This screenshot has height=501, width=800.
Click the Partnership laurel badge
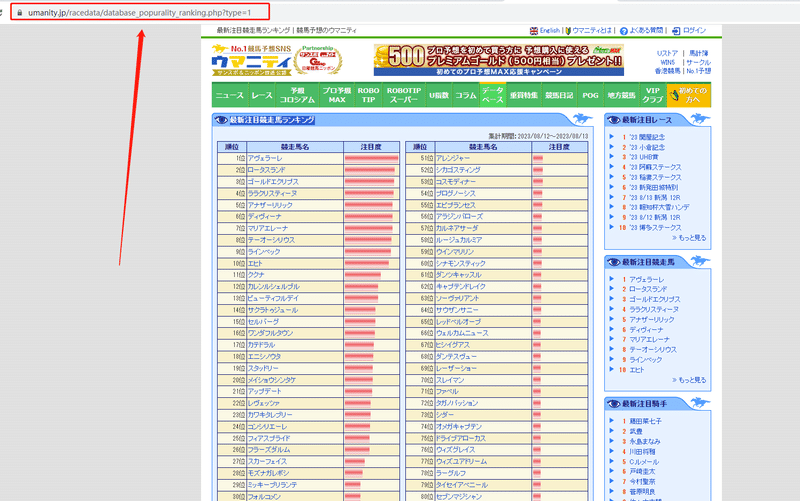(318, 60)
